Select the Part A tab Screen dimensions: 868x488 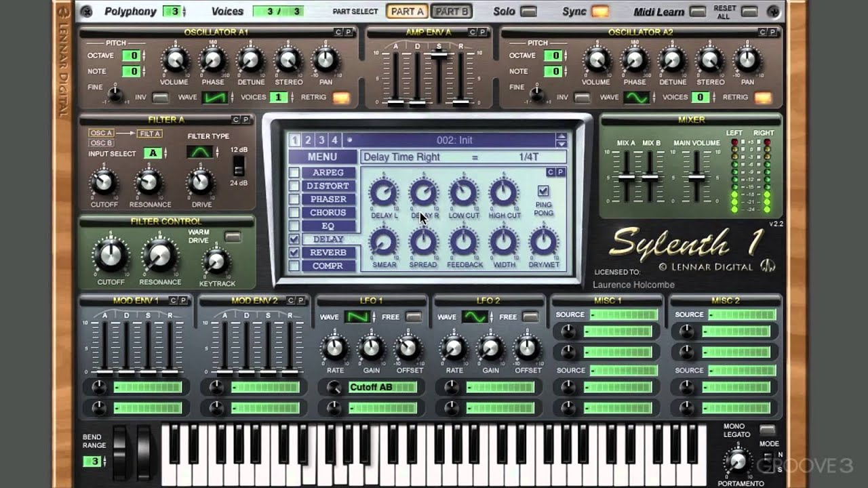(407, 12)
